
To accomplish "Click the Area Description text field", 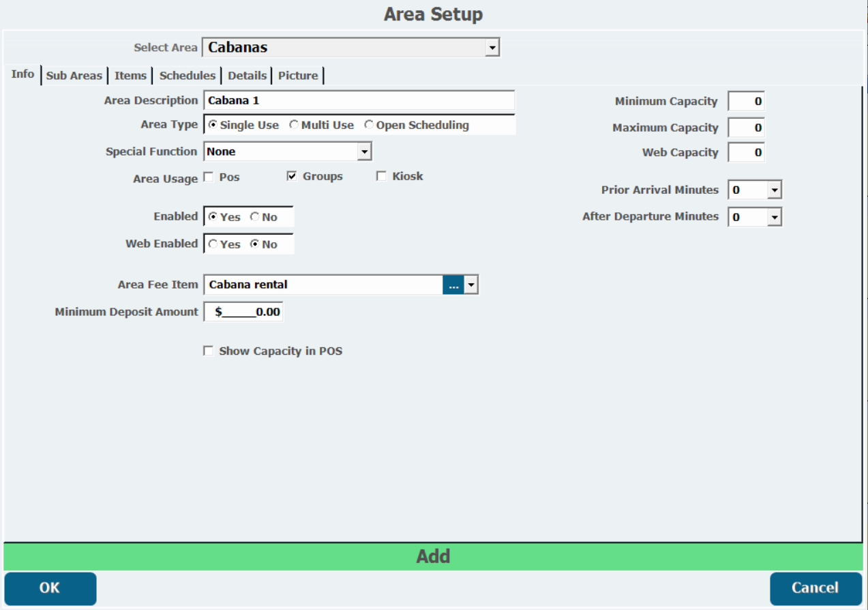I will tap(359, 101).
